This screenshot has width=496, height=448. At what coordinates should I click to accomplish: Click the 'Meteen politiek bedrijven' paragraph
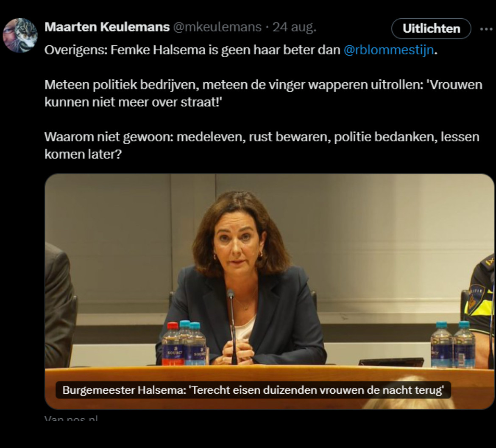(263, 93)
